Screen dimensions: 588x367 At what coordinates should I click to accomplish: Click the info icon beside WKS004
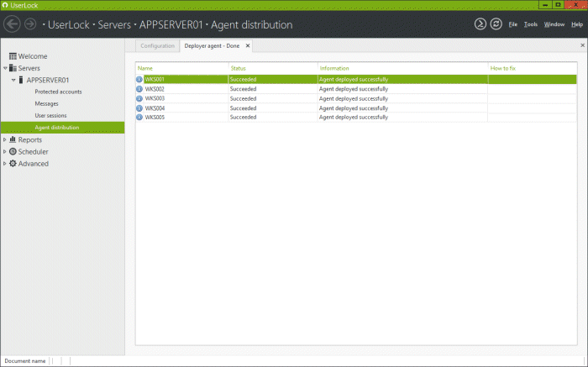coord(139,108)
